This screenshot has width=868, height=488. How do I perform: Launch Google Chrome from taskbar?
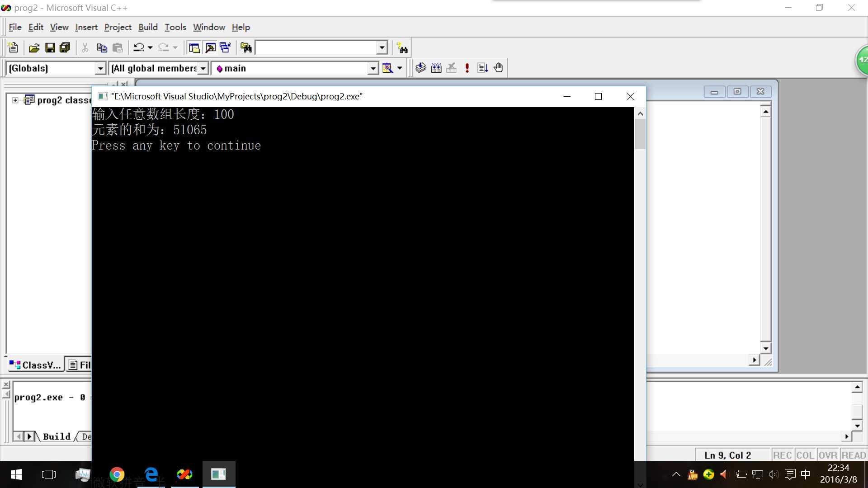117,474
